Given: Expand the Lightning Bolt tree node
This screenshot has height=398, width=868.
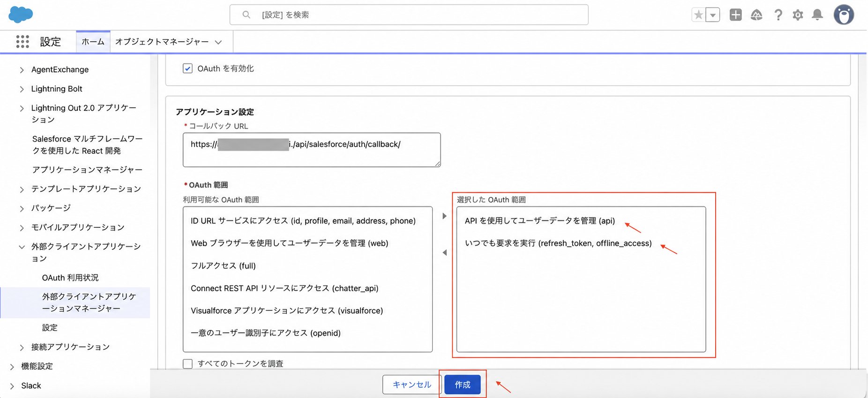Looking at the screenshot, I should tap(22, 89).
